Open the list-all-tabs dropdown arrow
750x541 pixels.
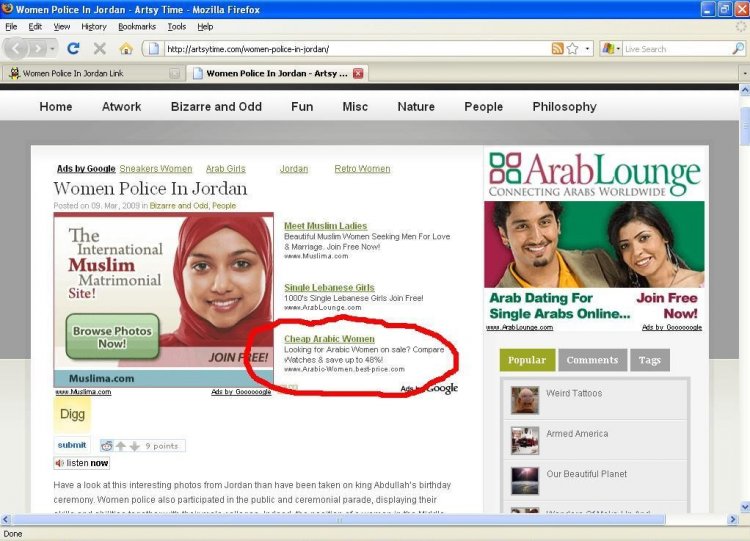744,73
